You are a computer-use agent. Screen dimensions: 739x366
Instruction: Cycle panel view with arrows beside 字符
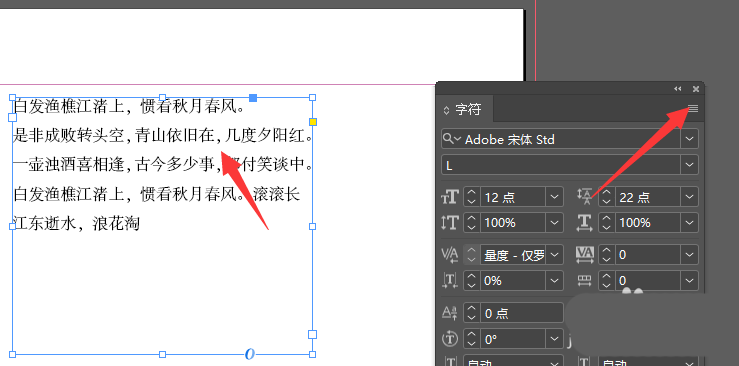pyautogui.click(x=446, y=110)
